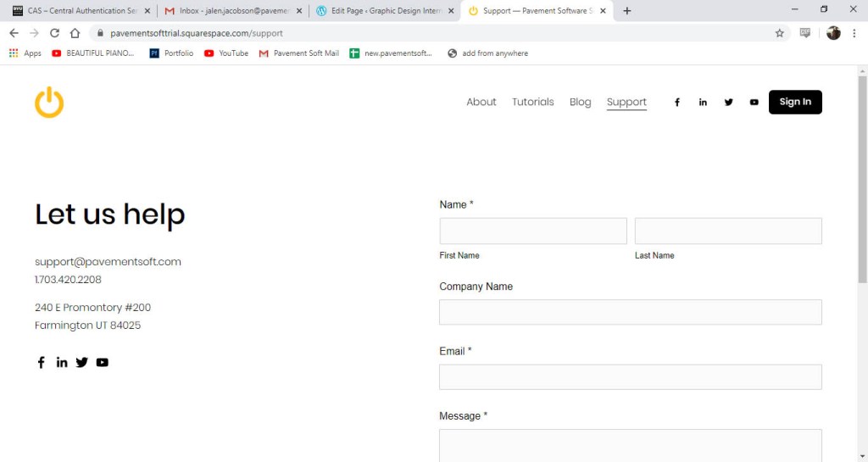Click YouTube icon below the address
This screenshot has height=462, width=868.
(103, 363)
